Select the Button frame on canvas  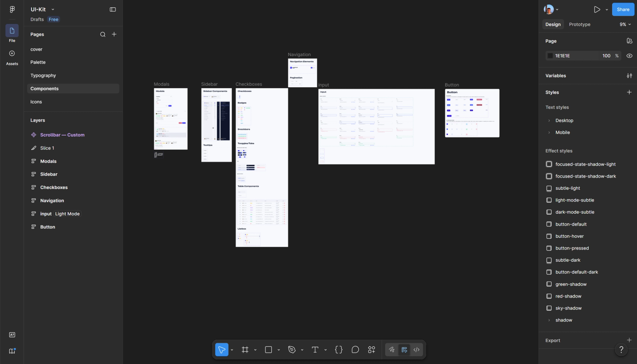(472, 113)
